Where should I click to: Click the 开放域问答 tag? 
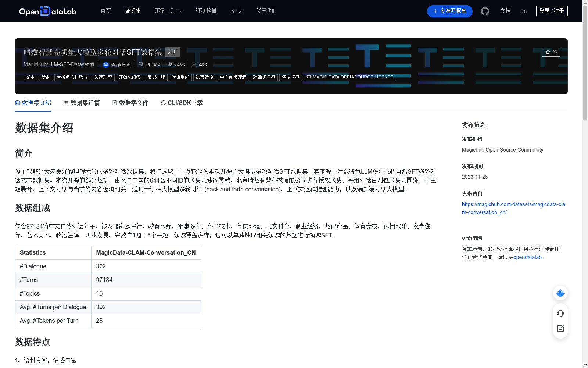pos(130,77)
